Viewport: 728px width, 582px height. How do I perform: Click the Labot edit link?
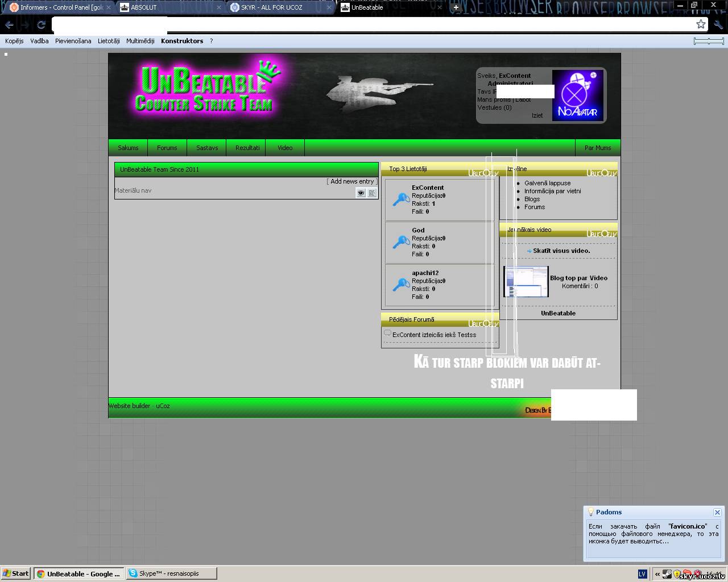(x=523, y=99)
